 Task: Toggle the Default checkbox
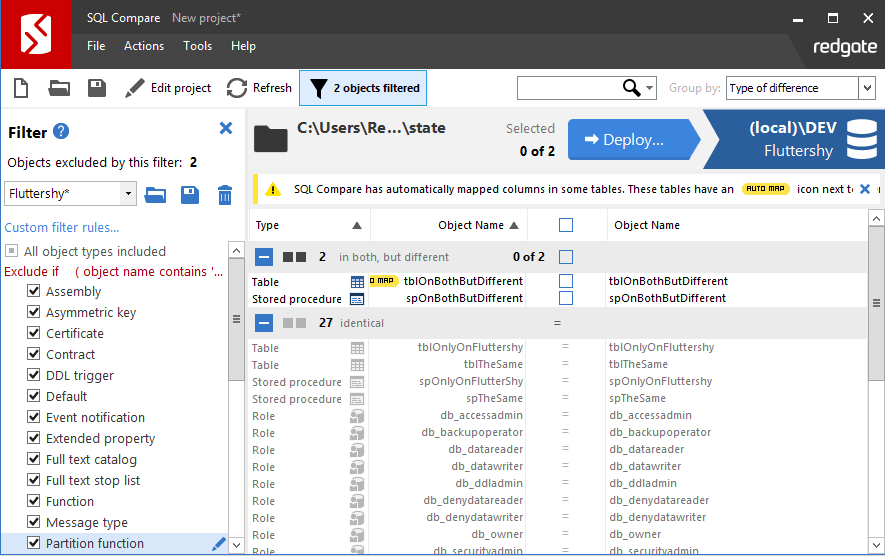(x=34, y=396)
